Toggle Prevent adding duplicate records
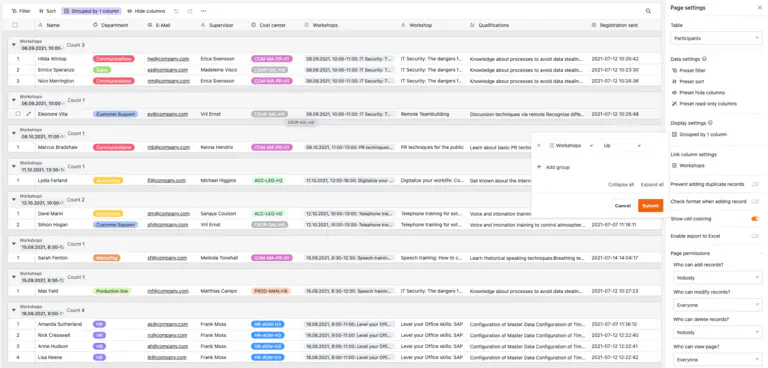The width and height of the screenshot is (768, 368). click(755, 184)
